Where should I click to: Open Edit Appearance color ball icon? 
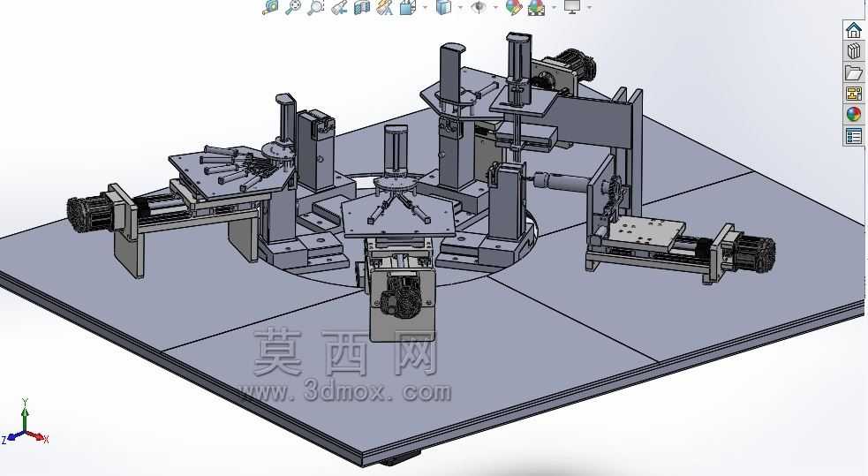(x=513, y=7)
